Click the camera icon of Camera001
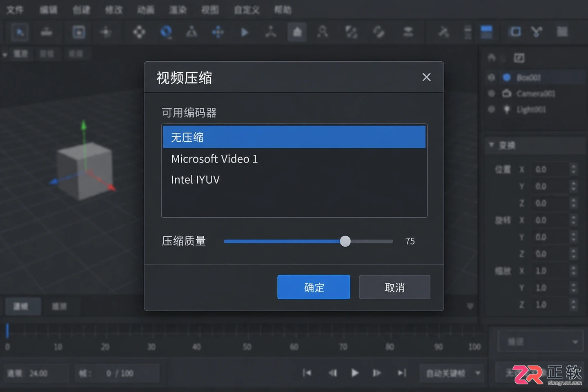Viewport: 588px width, 392px height. pyautogui.click(x=507, y=94)
